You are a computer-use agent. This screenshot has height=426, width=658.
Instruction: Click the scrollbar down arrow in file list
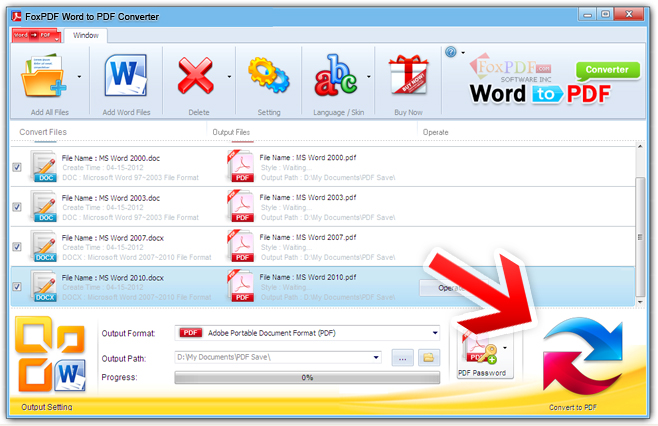pyautogui.click(x=640, y=302)
